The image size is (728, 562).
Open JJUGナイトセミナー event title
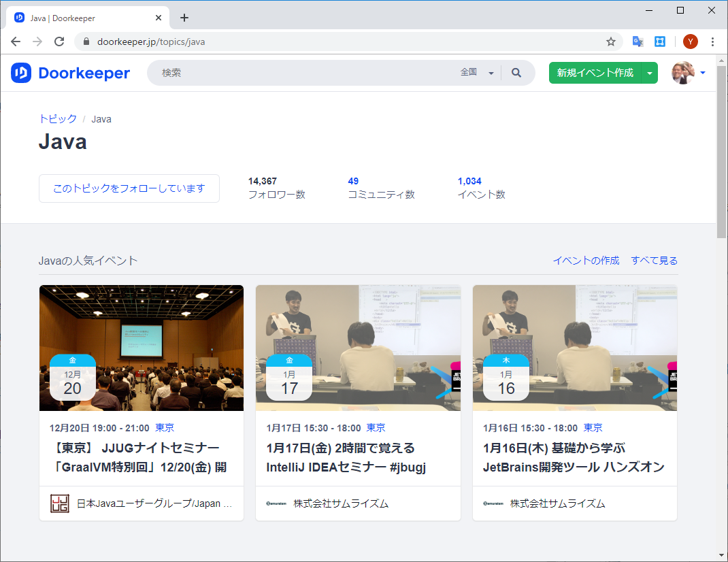[x=139, y=457]
